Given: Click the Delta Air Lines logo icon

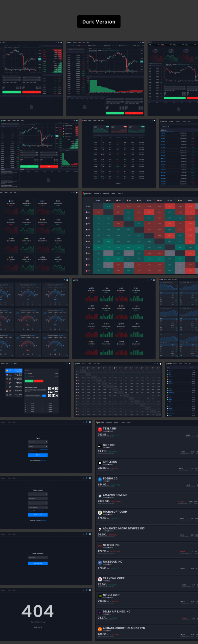Looking at the screenshot, I should pos(100,612).
